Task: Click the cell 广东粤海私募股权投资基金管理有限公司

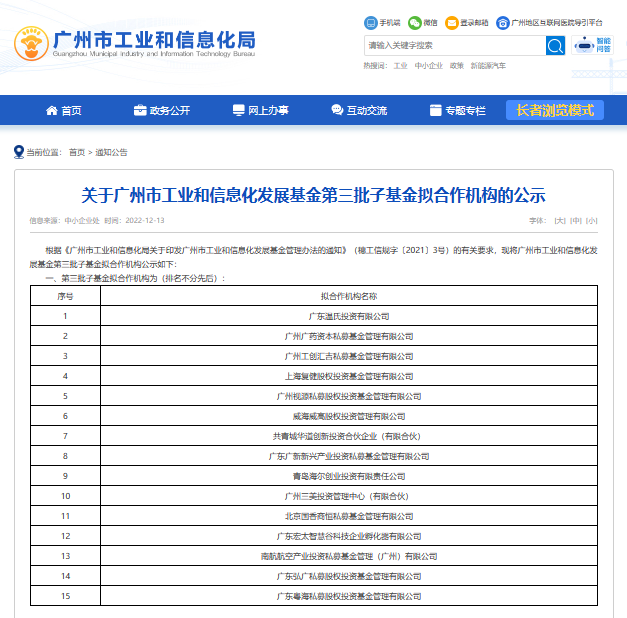Action: point(349,596)
